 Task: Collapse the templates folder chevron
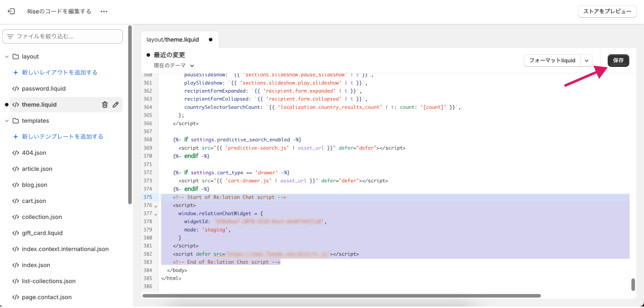pyautogui.click(x=7, y=121)
